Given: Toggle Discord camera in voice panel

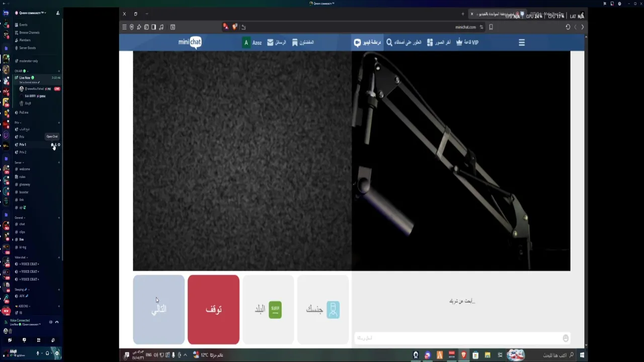Looking at the screenshot, I should click(10, 340).
